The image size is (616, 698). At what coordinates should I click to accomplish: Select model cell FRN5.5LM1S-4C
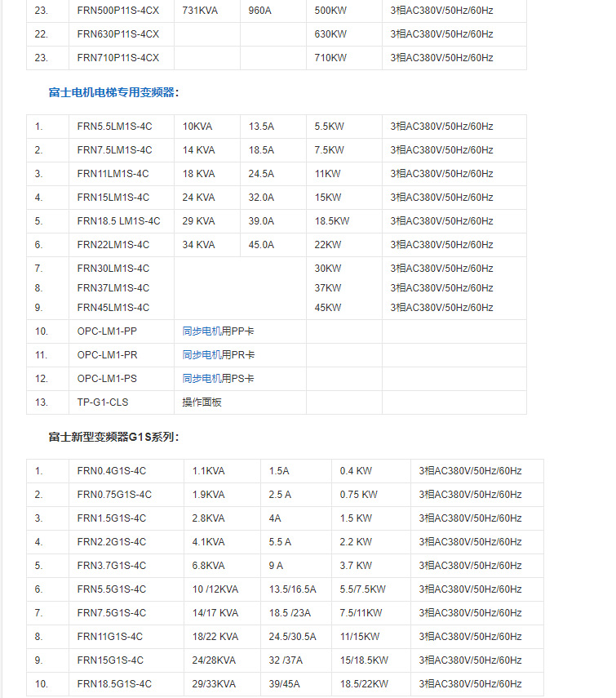click(x=122, y=127)
